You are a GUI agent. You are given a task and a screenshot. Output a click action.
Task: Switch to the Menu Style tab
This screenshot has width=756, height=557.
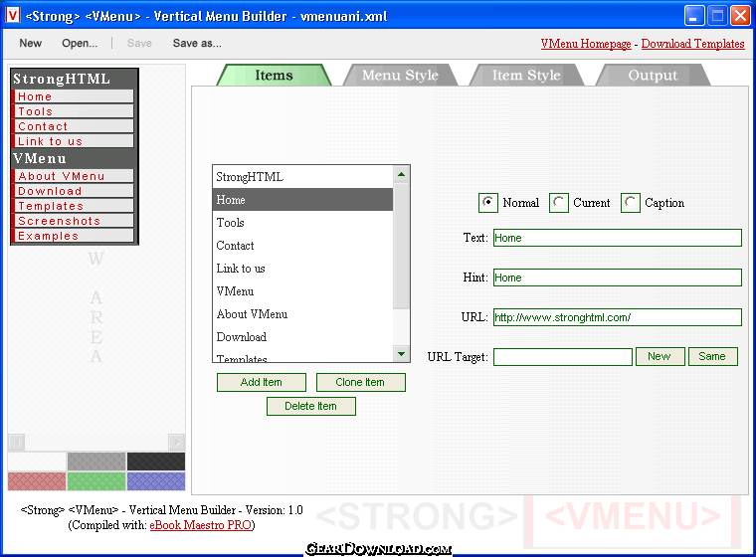pos(400,76)
